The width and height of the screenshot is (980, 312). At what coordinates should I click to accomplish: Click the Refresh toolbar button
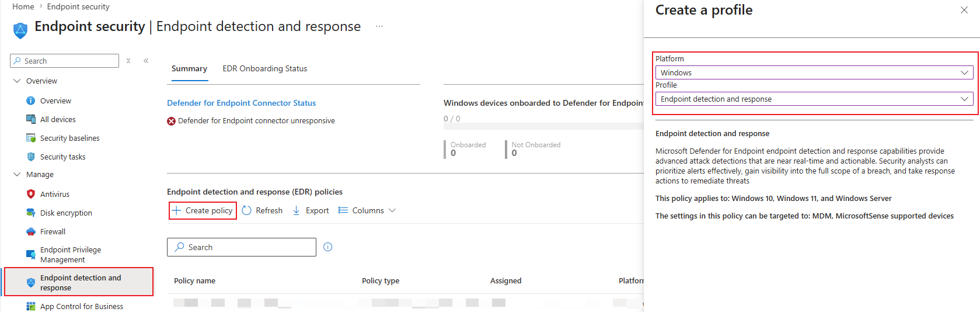tap(262, 210)
